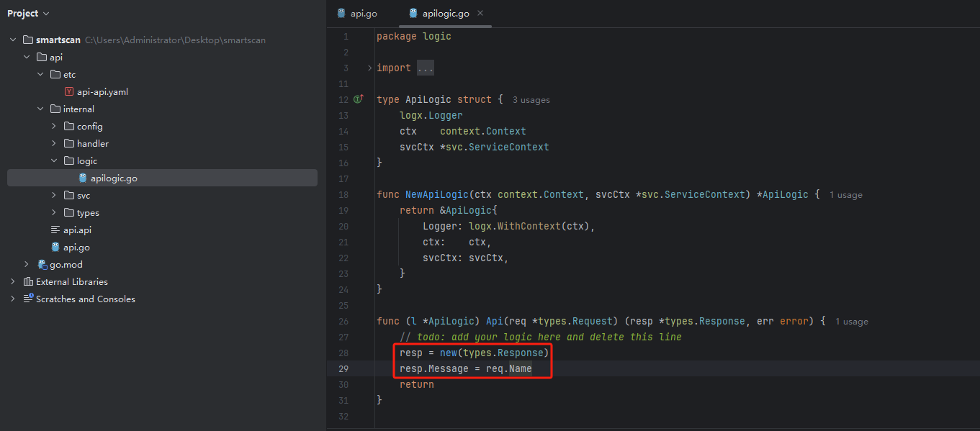
Task: Click 'return &ApiLogic{' on line 19
Action: point(449,211)
